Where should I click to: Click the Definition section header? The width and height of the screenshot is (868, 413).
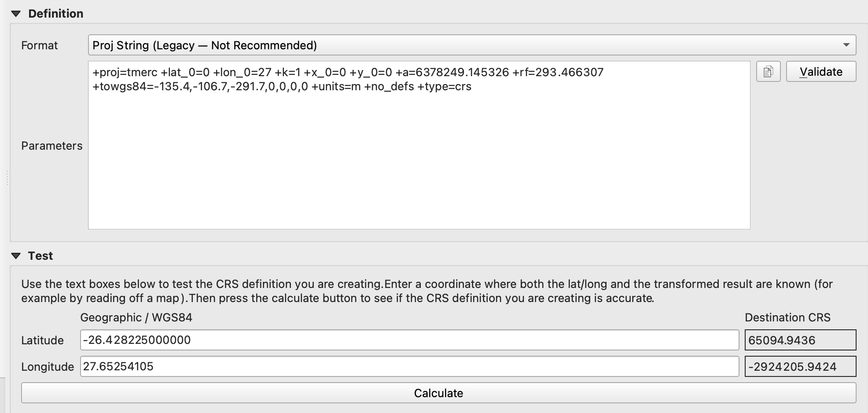pos(56,14)
